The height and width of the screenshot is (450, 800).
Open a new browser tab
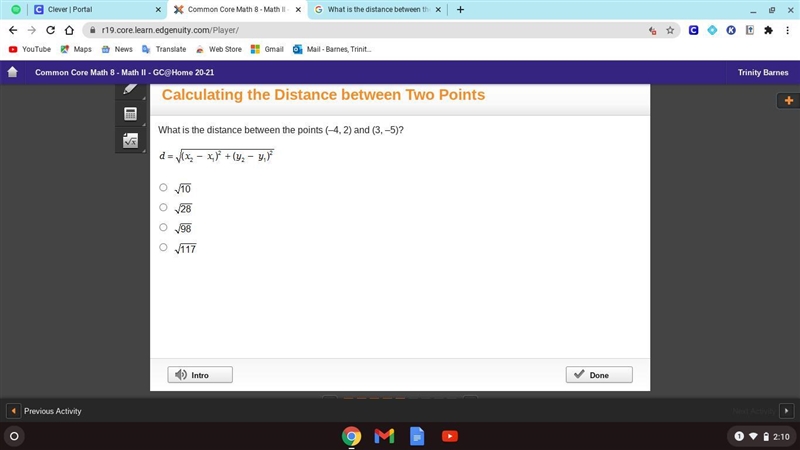tap(460, 9)
